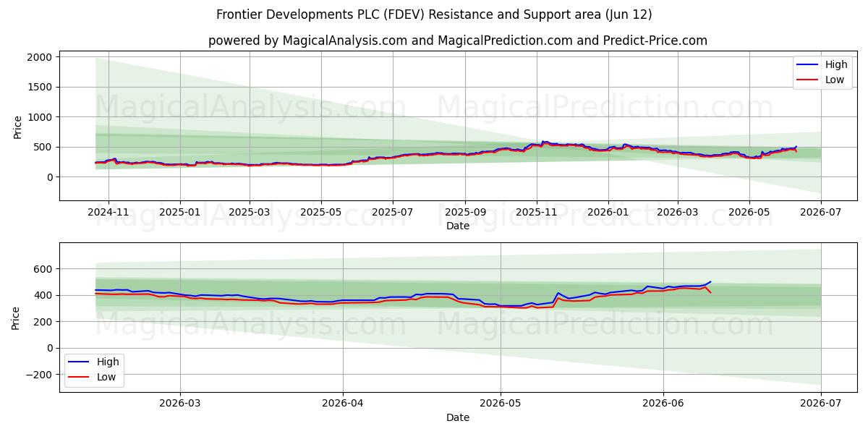
Task: Click the '2025-07' x-axis label on top chart
Action: (x=393, y=212)
